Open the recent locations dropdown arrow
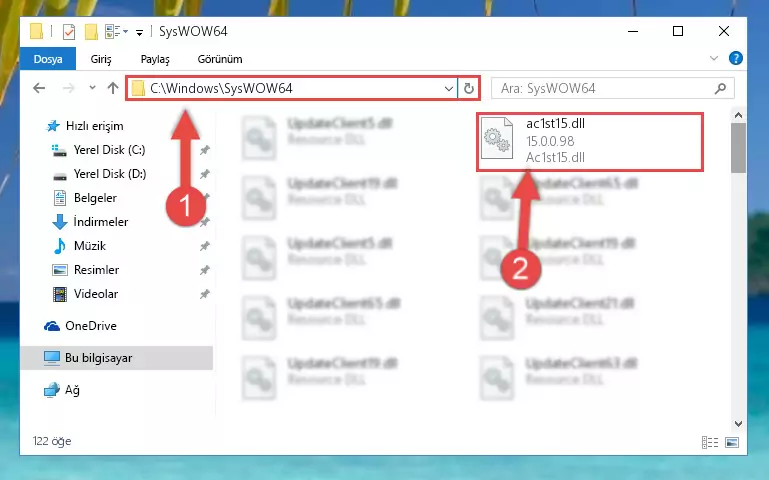 coord(92,88)
